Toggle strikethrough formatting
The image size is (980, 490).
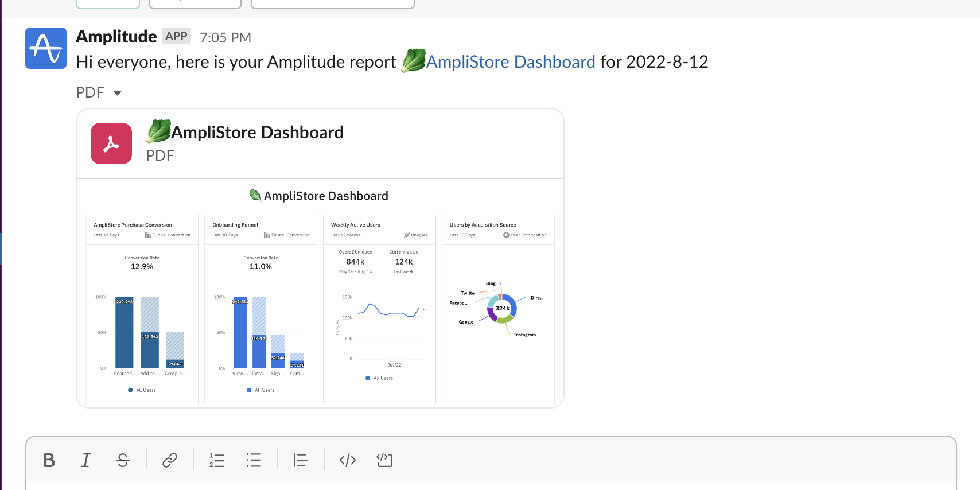[x=123, y=460]
